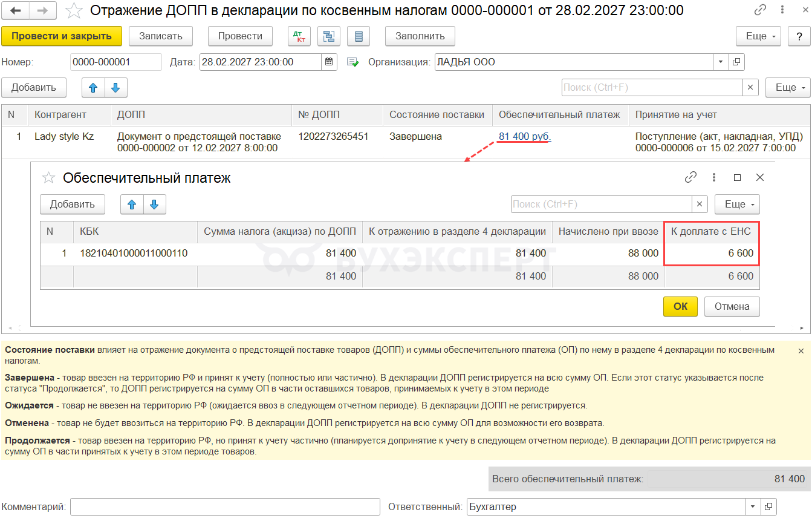Open the 81 400 руб. link
The width and height of the screenshot is (812, 521).
pos(524,137)
